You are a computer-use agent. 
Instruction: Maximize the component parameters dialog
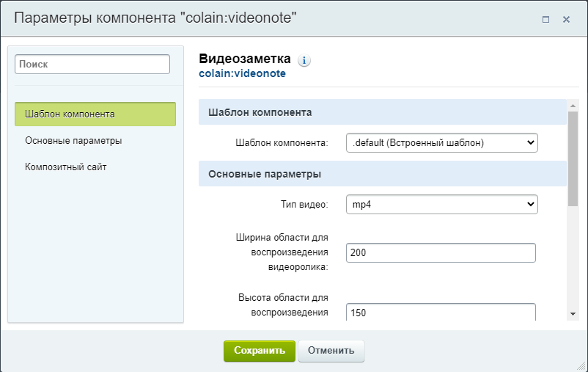tap(545, 19)
